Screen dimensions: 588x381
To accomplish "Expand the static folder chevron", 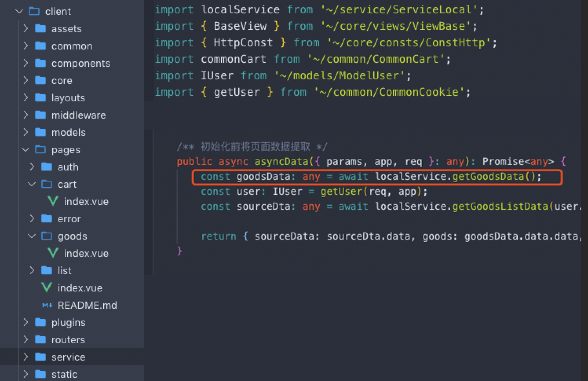I will 26,374.
